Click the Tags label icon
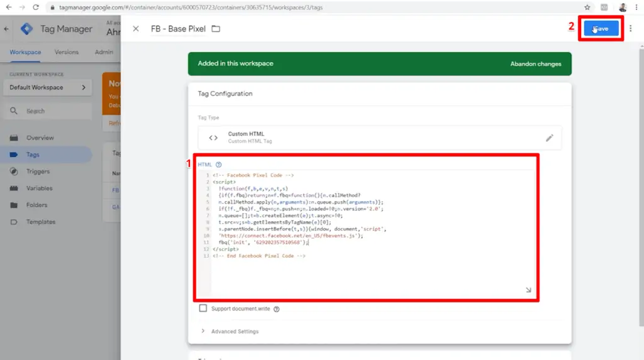The height and width of the screenshot is (360, 644). (14, 155)
